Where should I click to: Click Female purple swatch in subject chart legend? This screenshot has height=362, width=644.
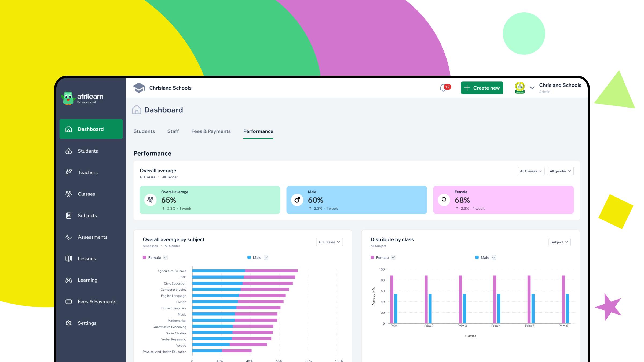(x=145, y=257)
